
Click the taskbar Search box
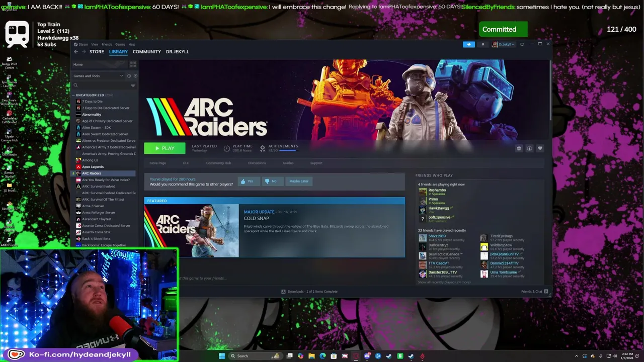pyautogui.click(x=255, y=356)
